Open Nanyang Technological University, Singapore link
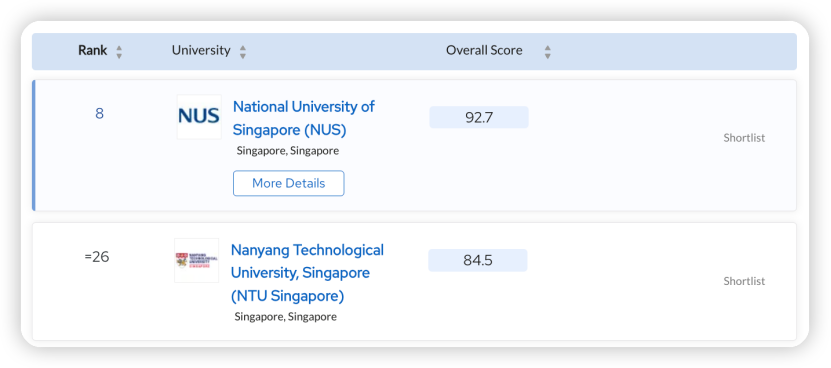This screenshot has height=368, width=831. click(x=307, y=273)
